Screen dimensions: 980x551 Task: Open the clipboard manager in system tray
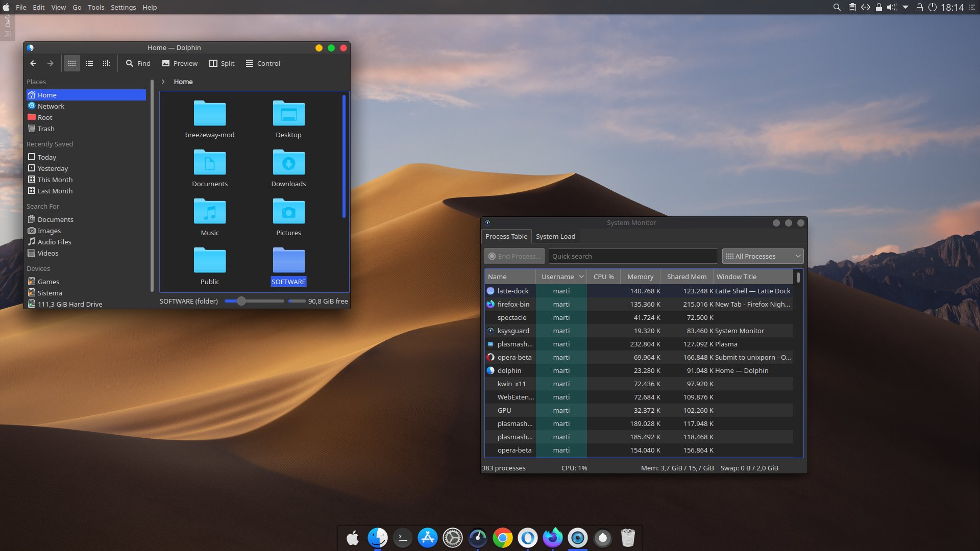coord(852,7)
